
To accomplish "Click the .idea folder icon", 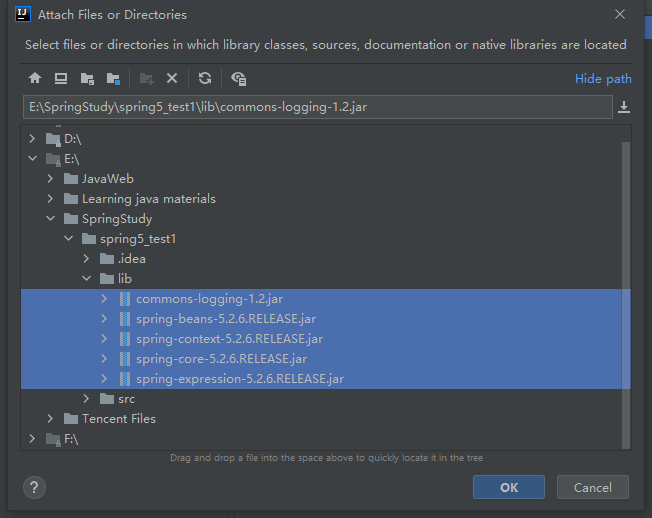I will 107,259.
